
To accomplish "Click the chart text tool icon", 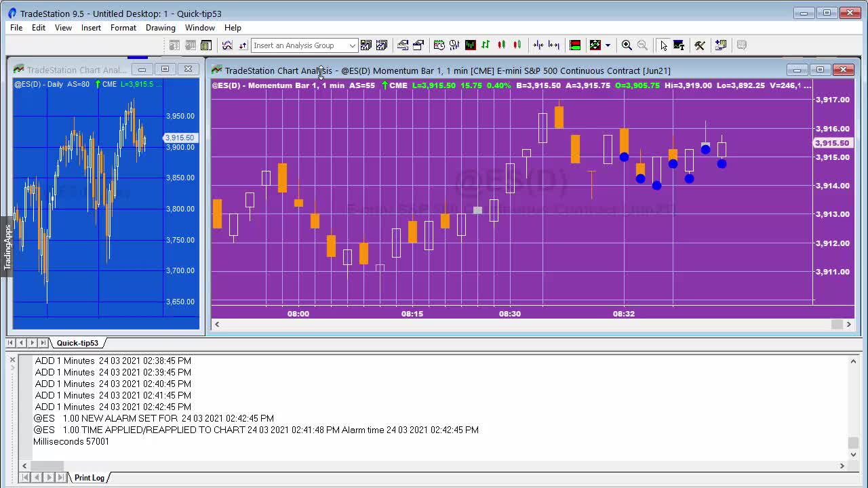I will pyautogui.click(x=679, y=45).
